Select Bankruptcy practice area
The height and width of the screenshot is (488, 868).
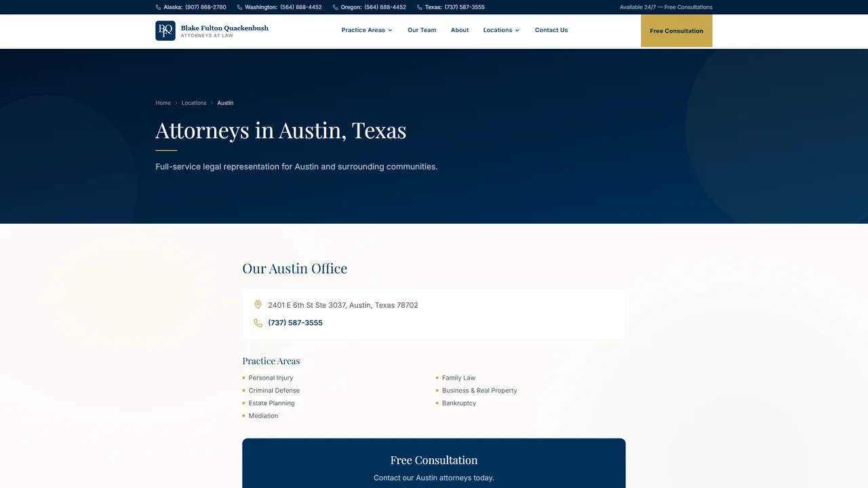[x=459, y=403]
